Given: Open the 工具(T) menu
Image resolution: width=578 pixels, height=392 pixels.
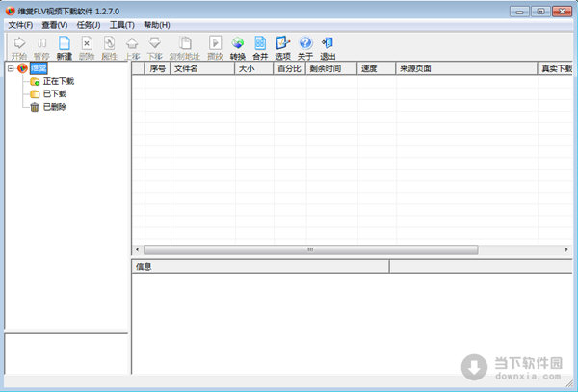Looking at the screenshot, I should [x=122, y=25].
